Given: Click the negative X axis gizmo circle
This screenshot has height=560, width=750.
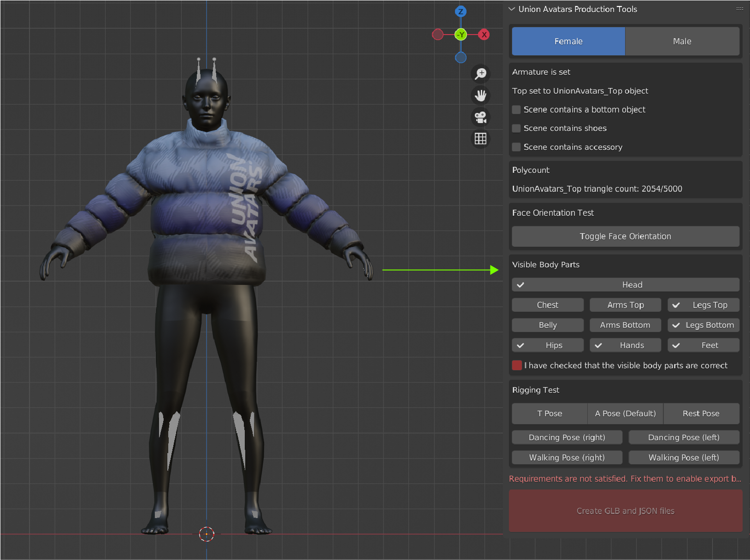Looking at the screenshot, I should pyautogui.click(x=437, y=35).
